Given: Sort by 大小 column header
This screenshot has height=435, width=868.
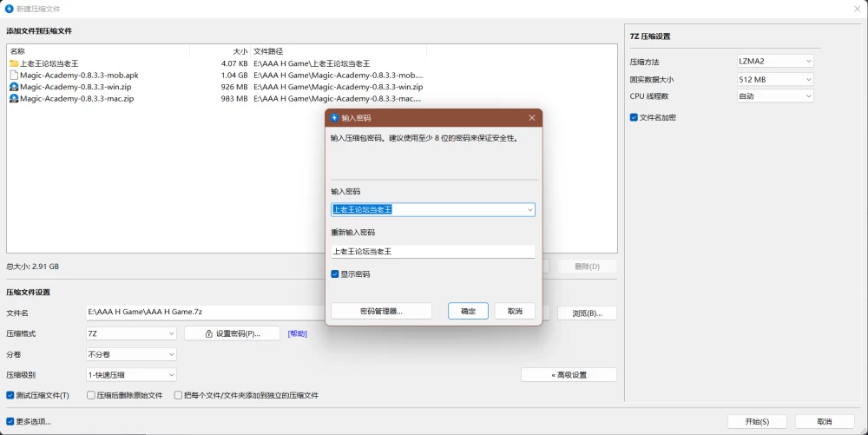Looking at the screenshot, I should click(x=220, y=51).
